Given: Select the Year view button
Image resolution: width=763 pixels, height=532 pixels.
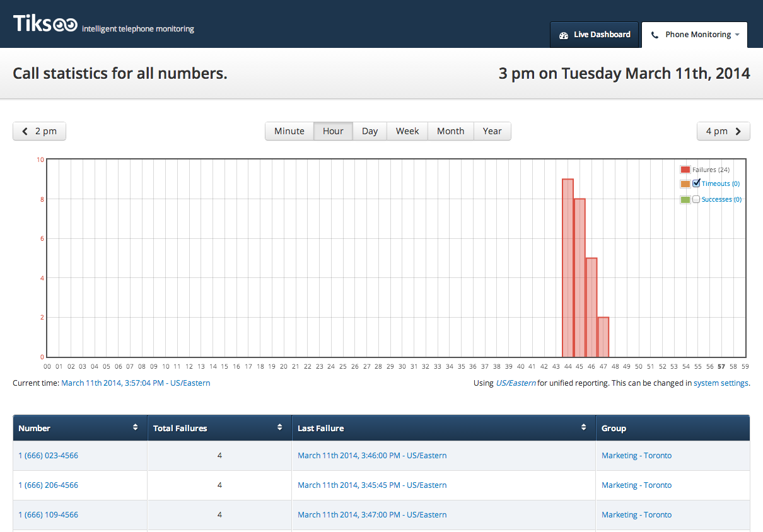Looking at the screenshot, I should 492,131.
